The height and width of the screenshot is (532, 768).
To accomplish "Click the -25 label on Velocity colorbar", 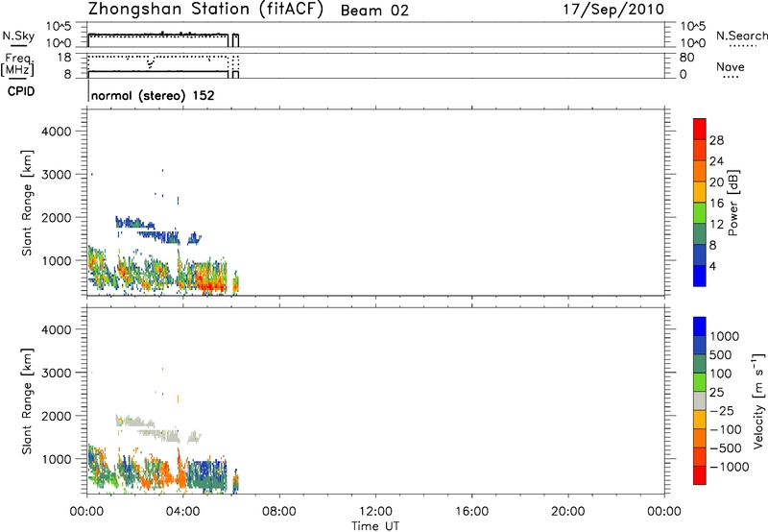I will click(722, 411).
